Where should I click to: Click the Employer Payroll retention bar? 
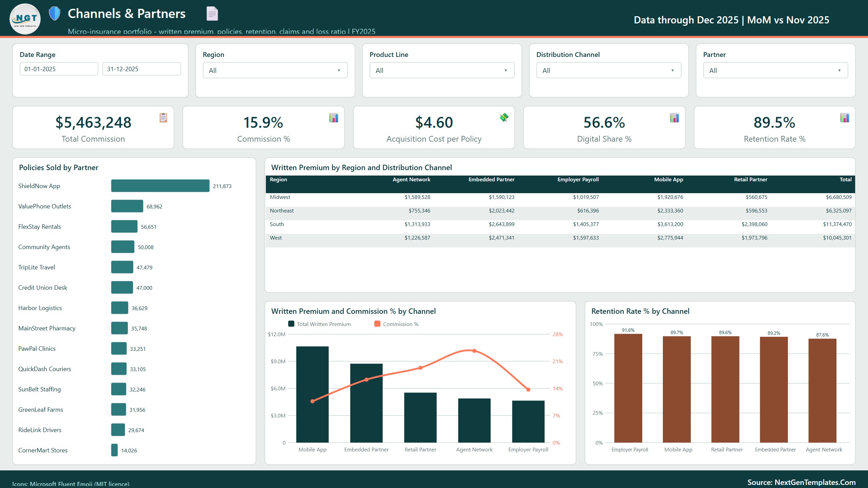pos(628,388)
